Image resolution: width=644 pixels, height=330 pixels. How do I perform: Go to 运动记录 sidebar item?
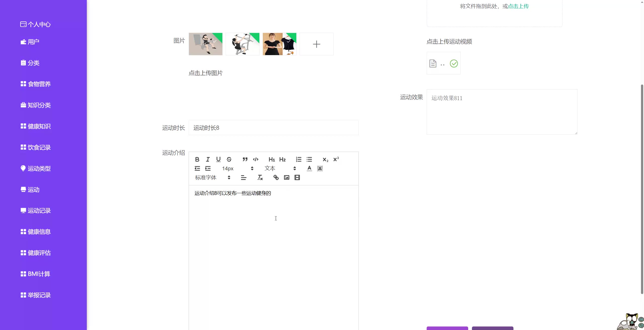point(39,211)
